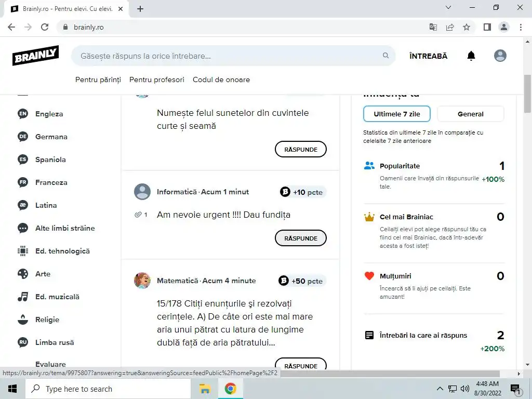Switch to the General statistics tab
532x399 pixels.
point(470,114)
